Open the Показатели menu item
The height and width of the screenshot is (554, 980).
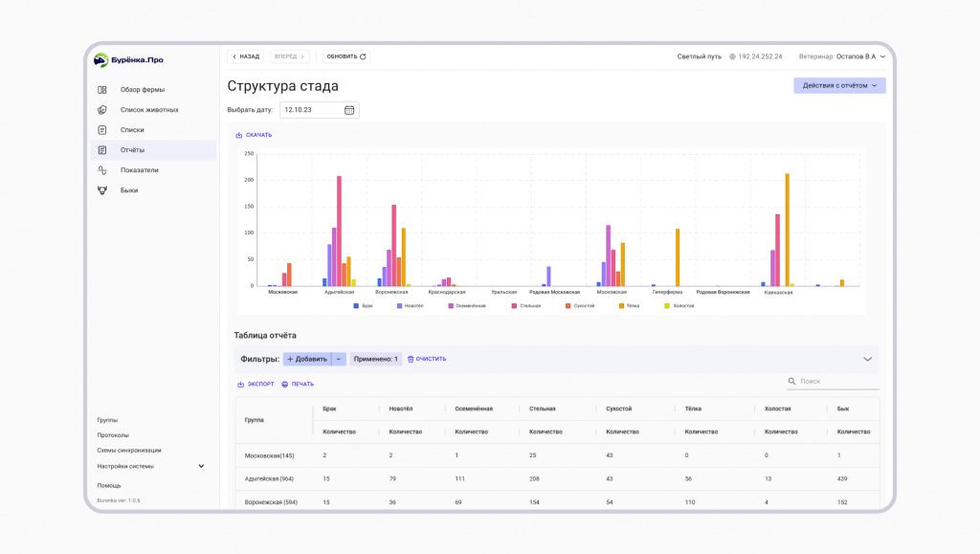(140, 170)
